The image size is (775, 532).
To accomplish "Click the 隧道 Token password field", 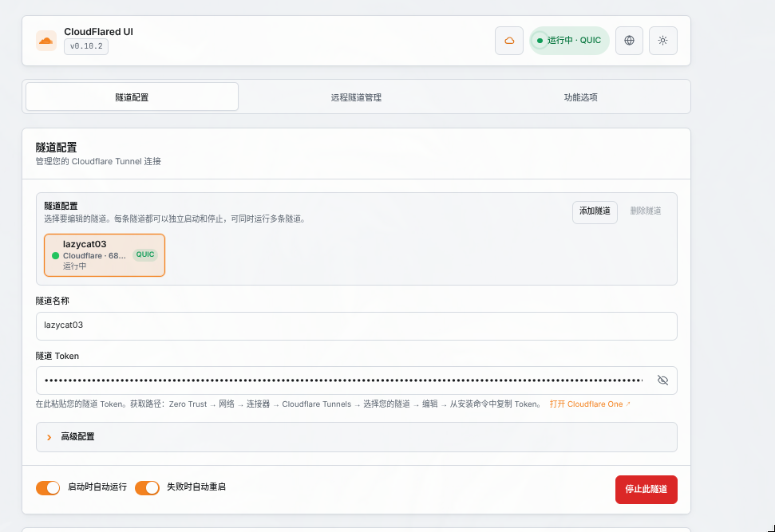I will coord(356,380).
